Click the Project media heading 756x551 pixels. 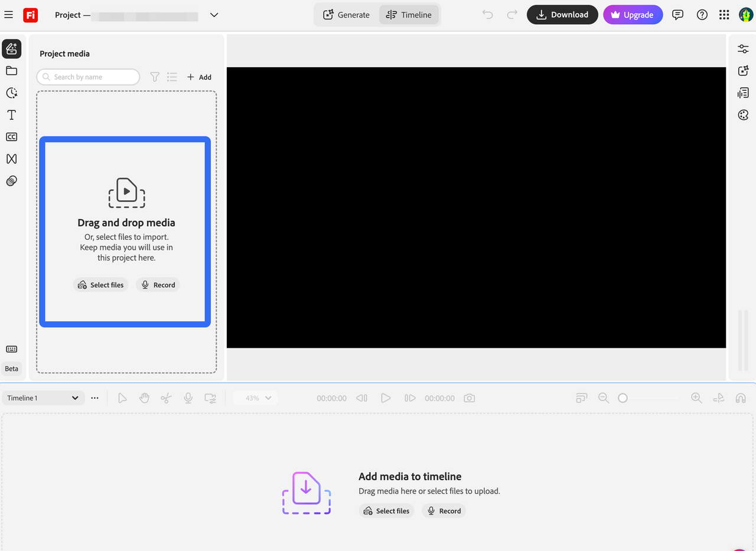click(65, 54)
